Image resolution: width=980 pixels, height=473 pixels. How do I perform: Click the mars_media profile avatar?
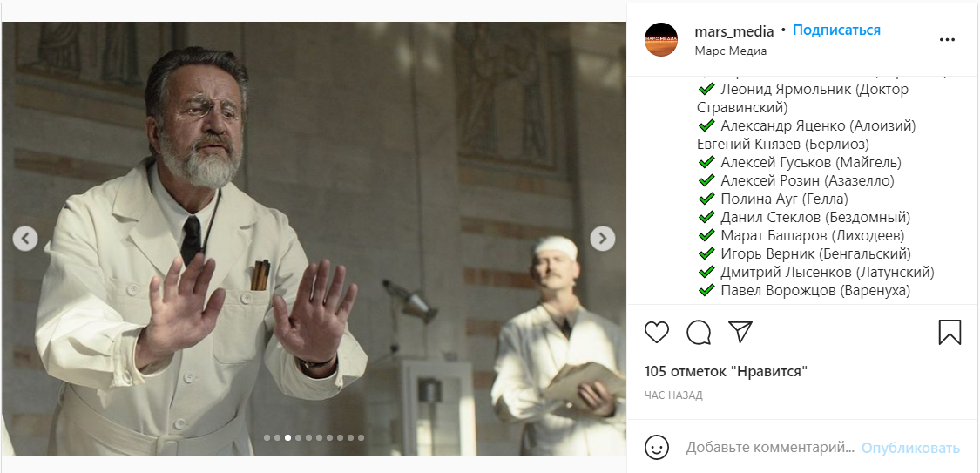point(660,39)
